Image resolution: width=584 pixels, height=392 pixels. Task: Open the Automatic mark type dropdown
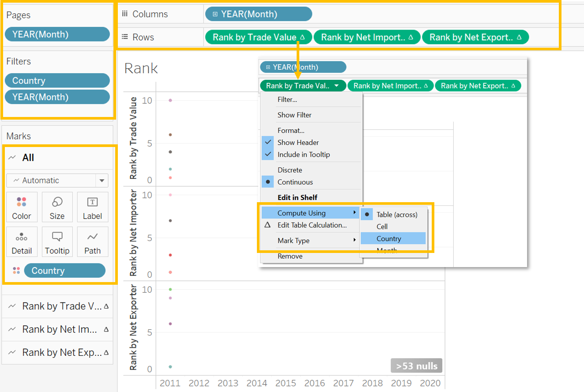[102, 181]
